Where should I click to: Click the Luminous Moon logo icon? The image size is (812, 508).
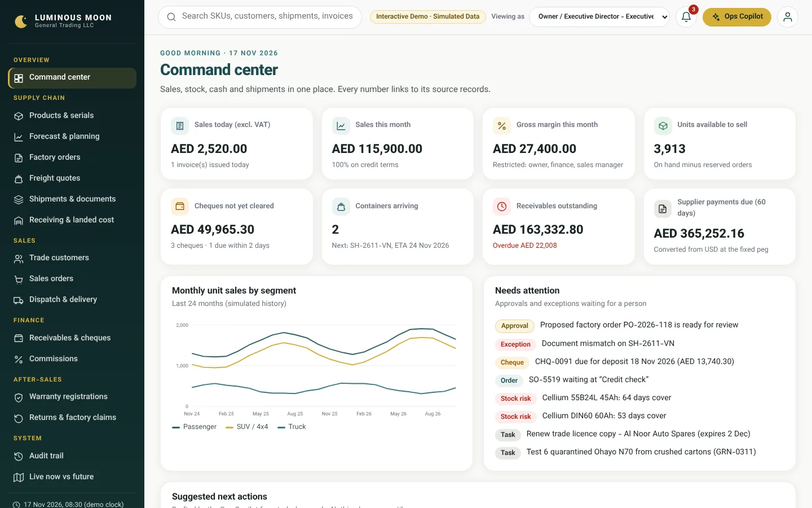[21, 21]
